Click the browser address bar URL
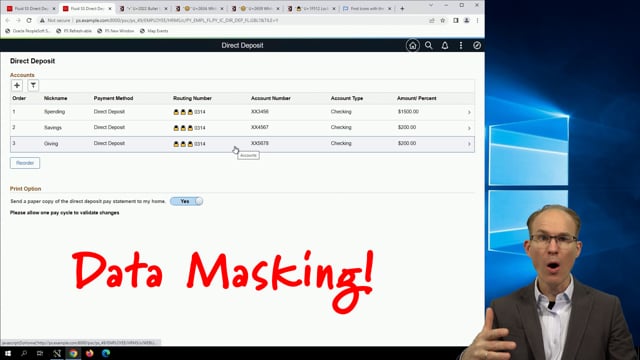Image resolution: width=640 pixels, height=360 pixels. (x=177, y=20)
